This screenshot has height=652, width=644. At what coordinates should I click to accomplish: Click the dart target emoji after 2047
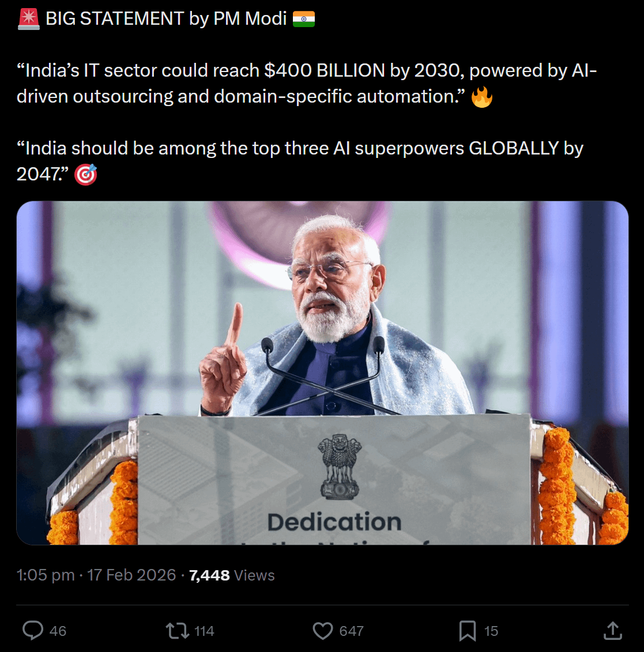pyautogui.click(x=86, y=174)
